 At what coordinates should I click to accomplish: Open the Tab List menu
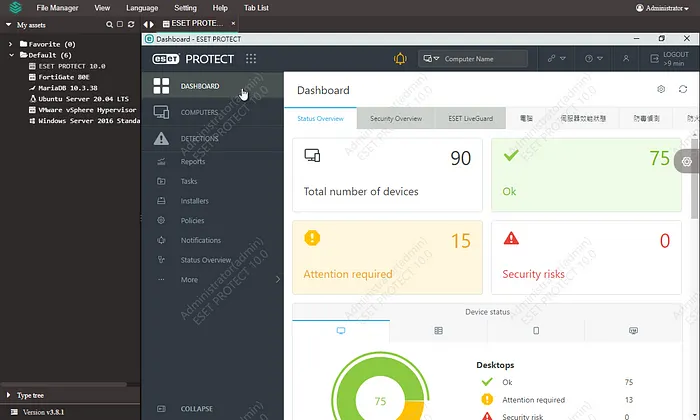tap(256, 8)
